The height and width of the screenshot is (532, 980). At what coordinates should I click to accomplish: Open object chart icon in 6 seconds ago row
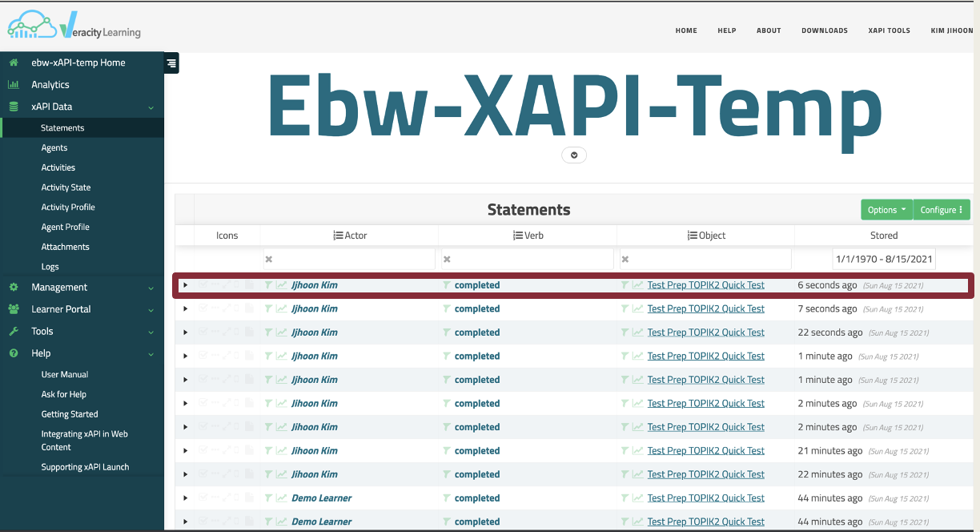coord(638,285)
